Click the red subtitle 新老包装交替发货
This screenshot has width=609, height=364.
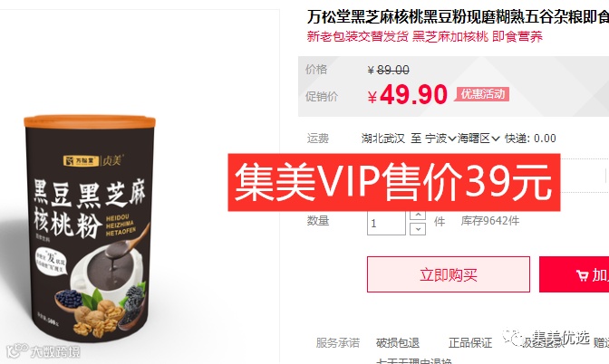coord(358,36)
